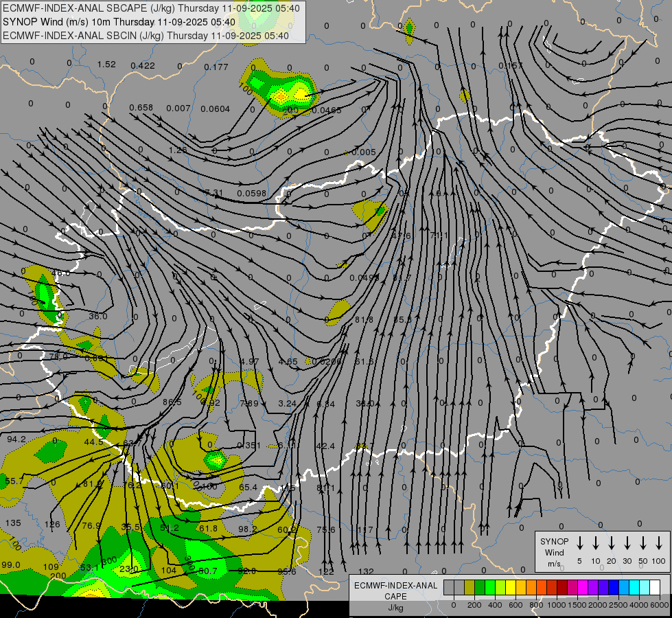Click map value '99.0'
The width and height of the screenshot is (672, 618).
point(11,565)
